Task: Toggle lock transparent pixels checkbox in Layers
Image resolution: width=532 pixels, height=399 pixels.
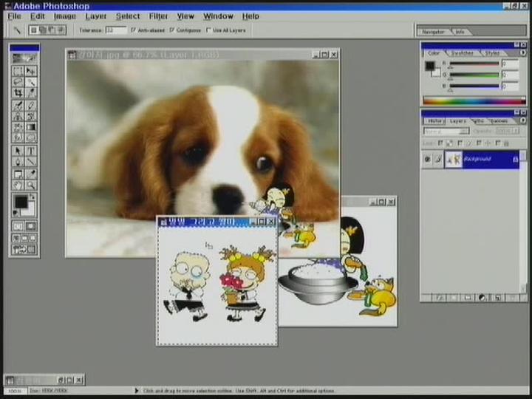Action: (x=440, y=143)
